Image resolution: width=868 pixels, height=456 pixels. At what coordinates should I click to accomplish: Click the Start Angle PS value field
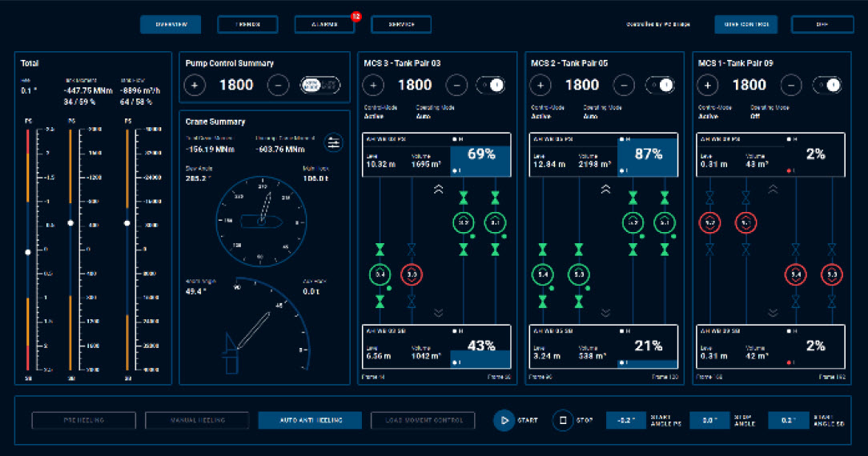tap(626, 420)
